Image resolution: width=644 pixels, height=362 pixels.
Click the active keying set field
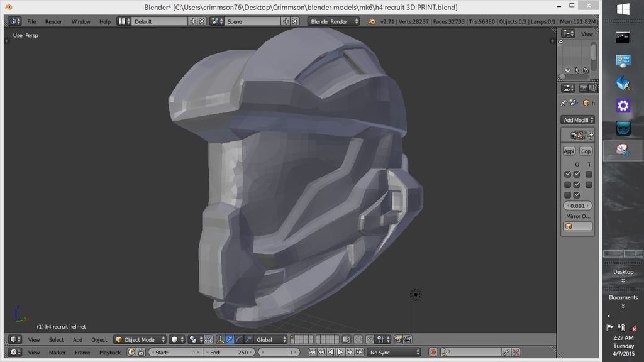(471, 352)
